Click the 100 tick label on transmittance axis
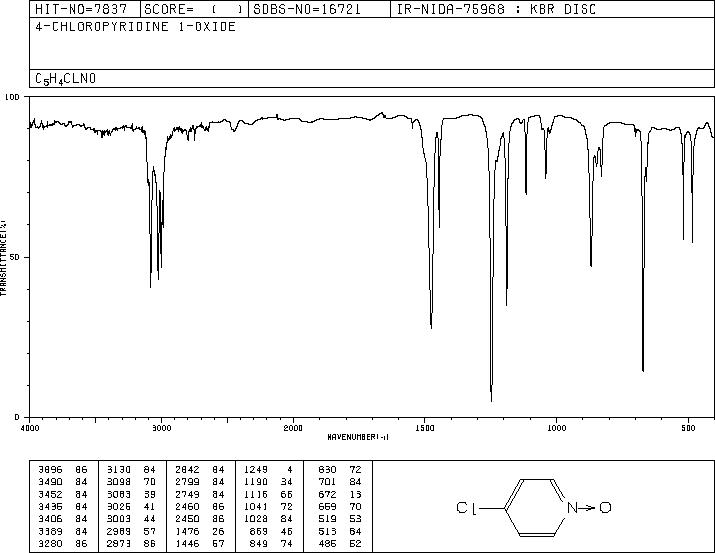The width and height of the screenshot is (715, 553). (x=12, y=97)
